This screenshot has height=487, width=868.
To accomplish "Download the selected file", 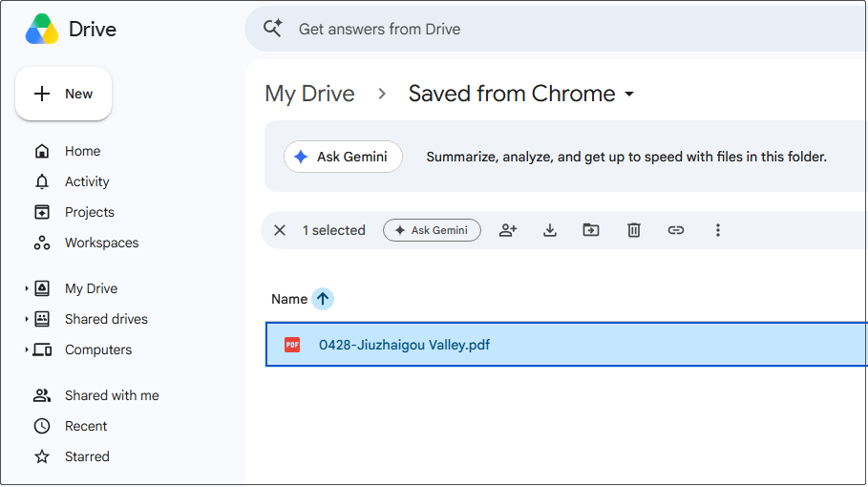I will pyautogui.click(x=550, y=230).
